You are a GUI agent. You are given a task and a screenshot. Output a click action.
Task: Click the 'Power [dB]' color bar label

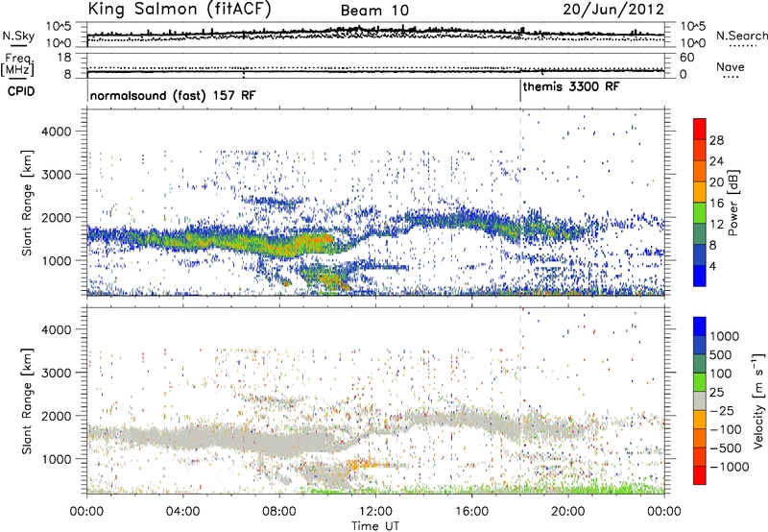732,203
